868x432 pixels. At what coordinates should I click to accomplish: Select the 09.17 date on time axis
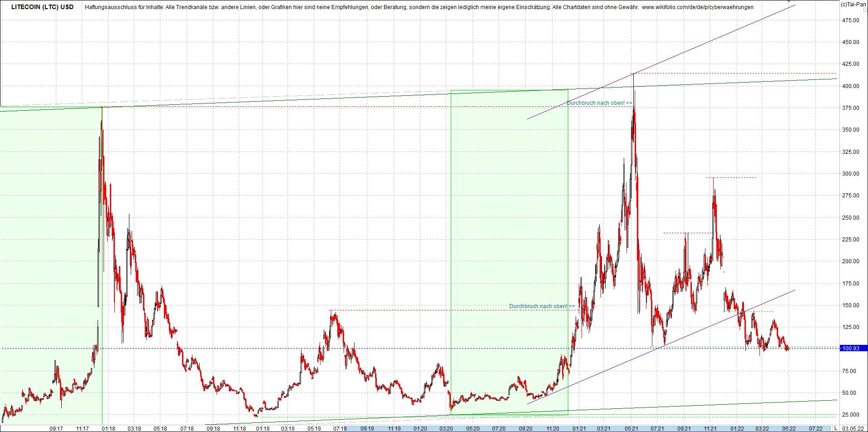tap(56, 428)
